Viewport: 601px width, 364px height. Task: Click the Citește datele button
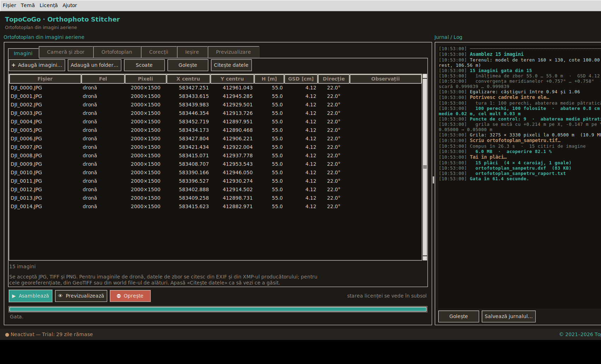pyautogui.click(x=231, y=65)
